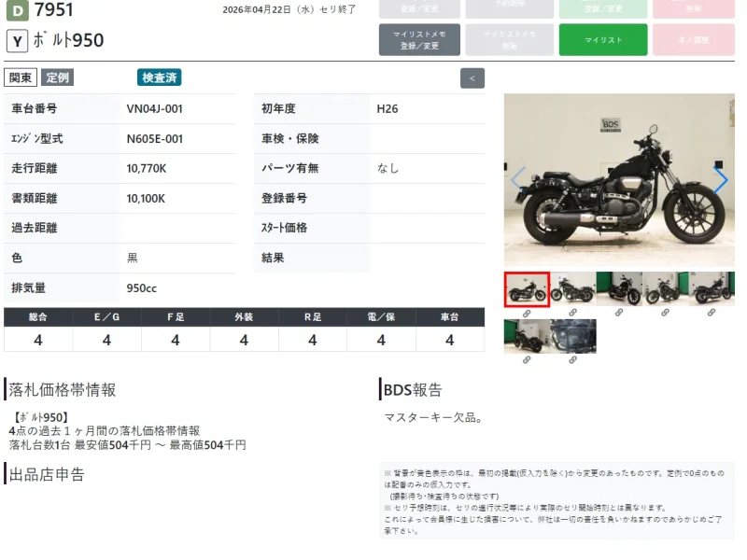Screen dimensions: 747x560
Task: Open link icon below third top-row thumbnail
Action: pos(619,313)
